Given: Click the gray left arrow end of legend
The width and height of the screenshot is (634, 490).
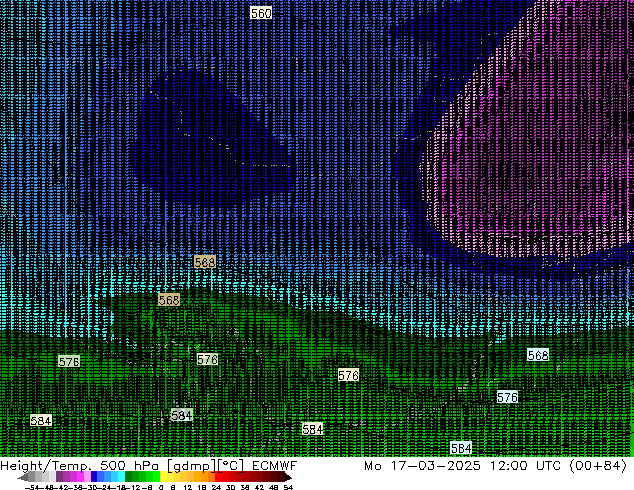Looking at the screenshot, I should (x=22, y=477).
